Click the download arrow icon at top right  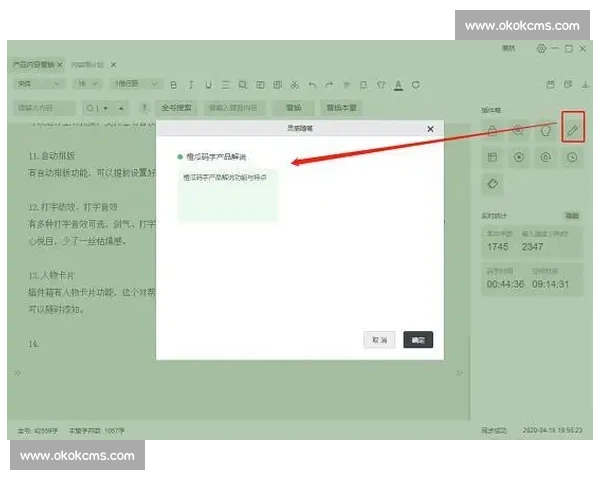[585, 85]
